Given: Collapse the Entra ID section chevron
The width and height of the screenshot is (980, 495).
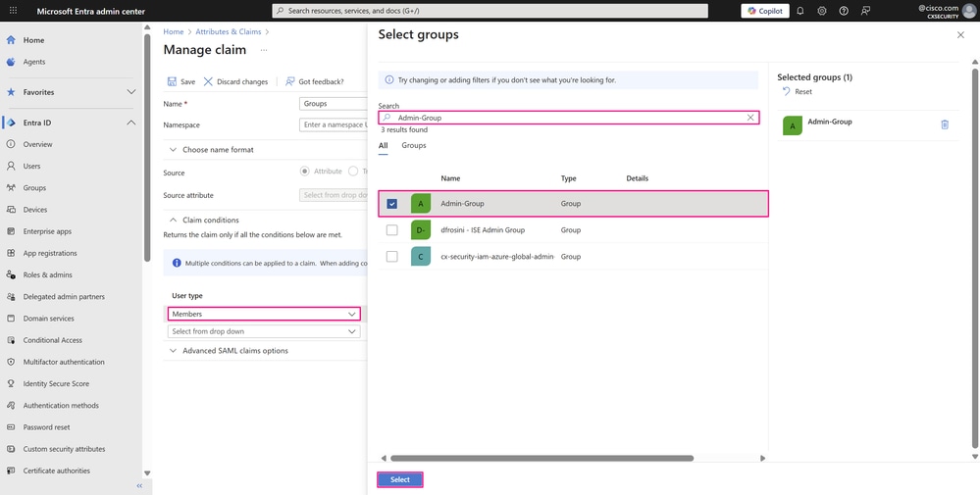Looking at the screenshot, I should [131, 123].
